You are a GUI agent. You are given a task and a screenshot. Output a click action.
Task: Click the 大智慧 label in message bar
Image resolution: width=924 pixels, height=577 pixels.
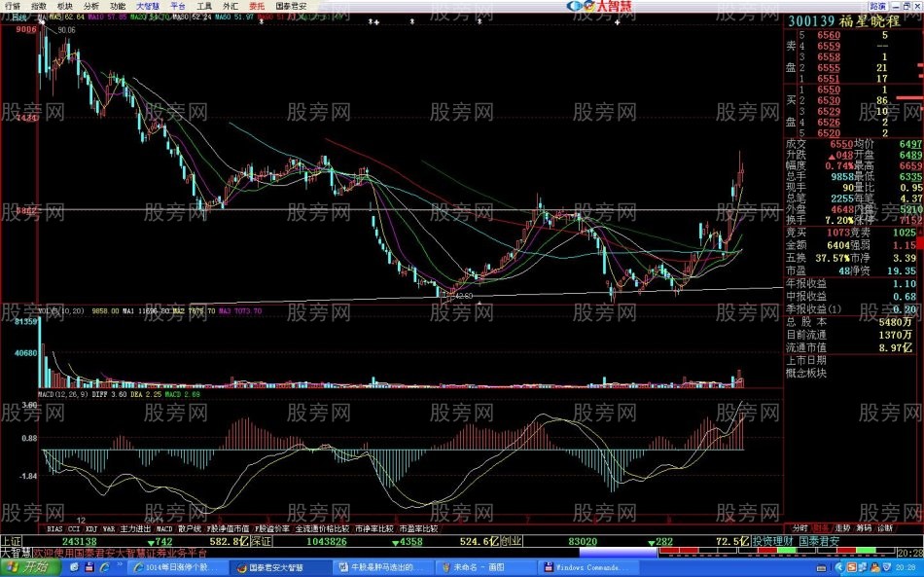[x=17, y=553]
